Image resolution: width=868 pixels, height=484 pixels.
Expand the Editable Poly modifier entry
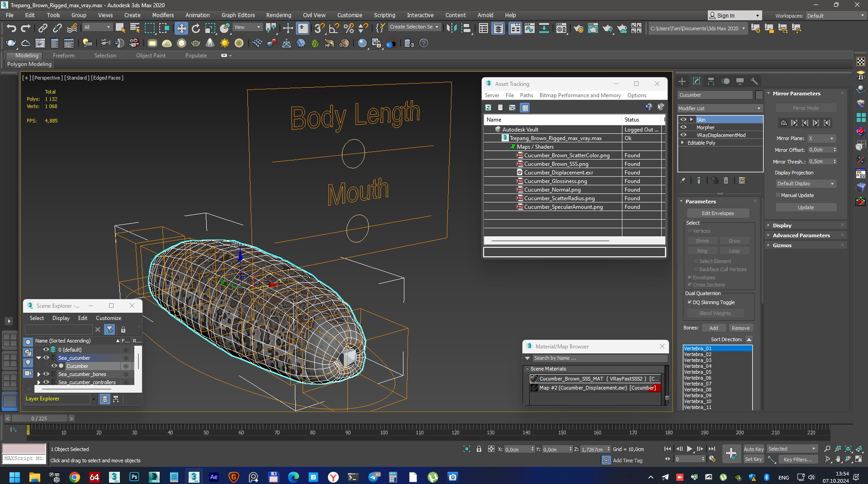(x=683, y=143)
